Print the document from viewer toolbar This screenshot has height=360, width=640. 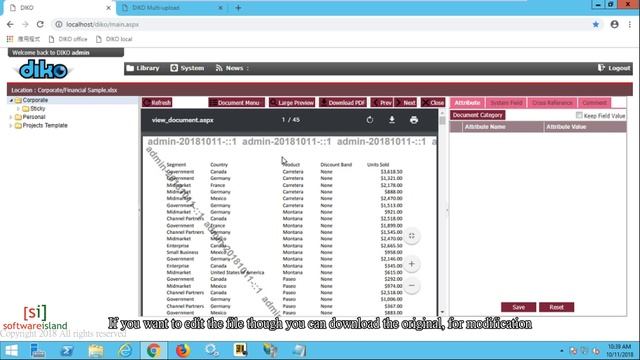(x=414, y=120)
